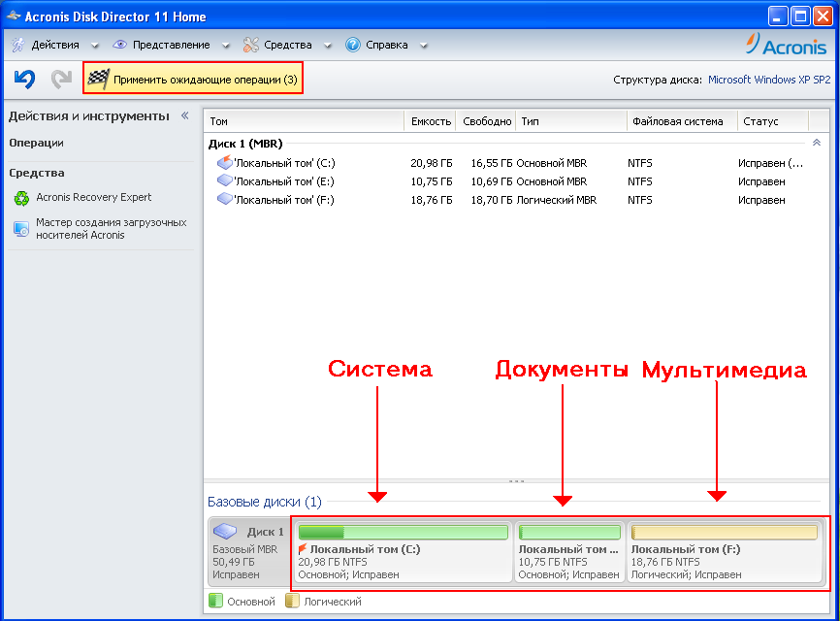Open the Действия menu
The height and width of the screenshot is (621, 840).
pyautogui.click(x=55, y=45)
